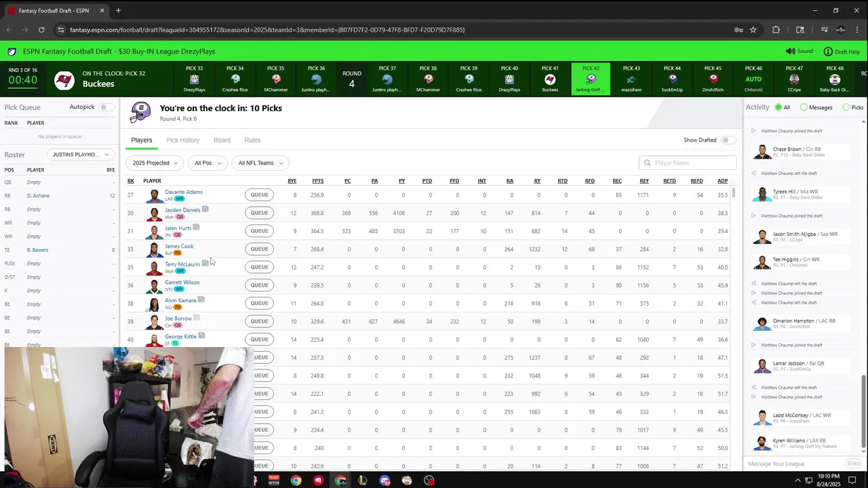The height and width of the screenshot is (488, 868).
Task: Open the browser extensions puzzle icon
Action: pos(776,30)
